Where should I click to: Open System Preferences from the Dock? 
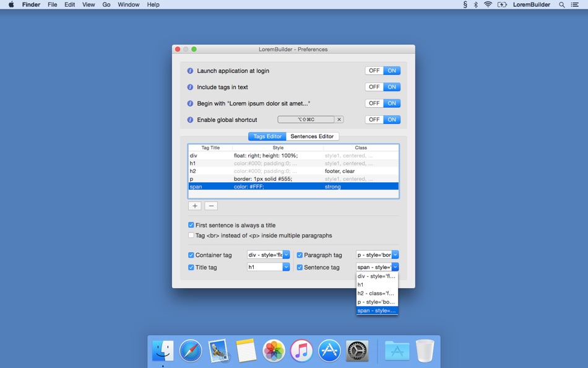357,350
